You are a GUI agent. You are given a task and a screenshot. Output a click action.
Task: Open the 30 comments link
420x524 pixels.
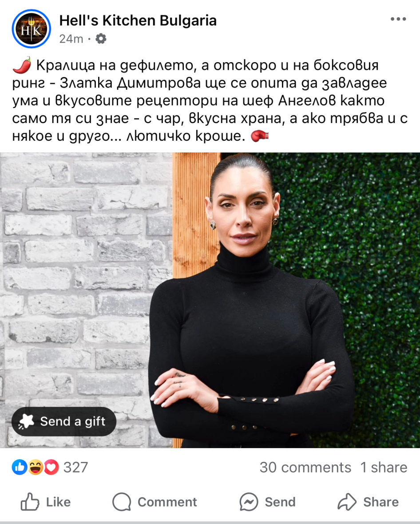pyautogui.click(x=305, y=467)
